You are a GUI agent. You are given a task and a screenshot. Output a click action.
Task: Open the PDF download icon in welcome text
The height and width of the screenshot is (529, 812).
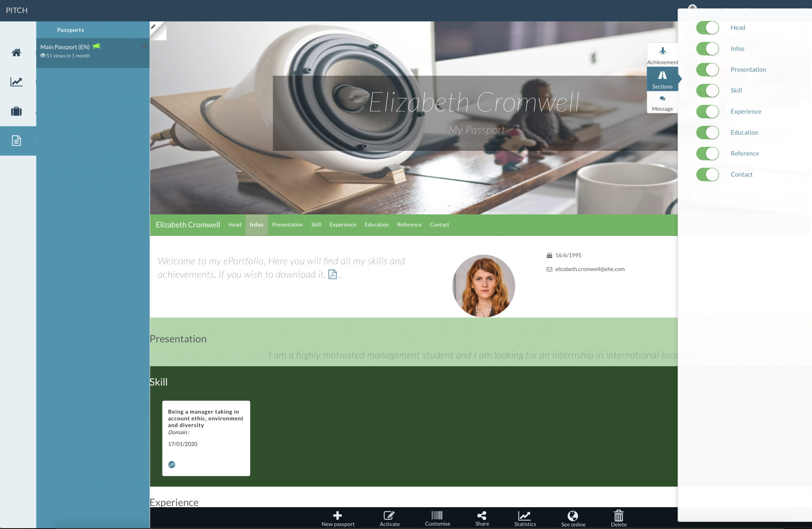(x=333, y=274)
